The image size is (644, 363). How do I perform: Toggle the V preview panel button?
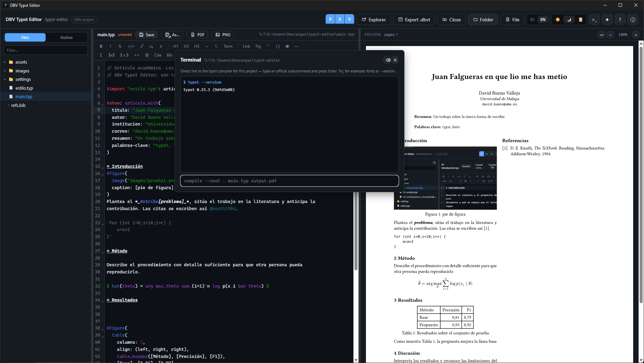349,19
